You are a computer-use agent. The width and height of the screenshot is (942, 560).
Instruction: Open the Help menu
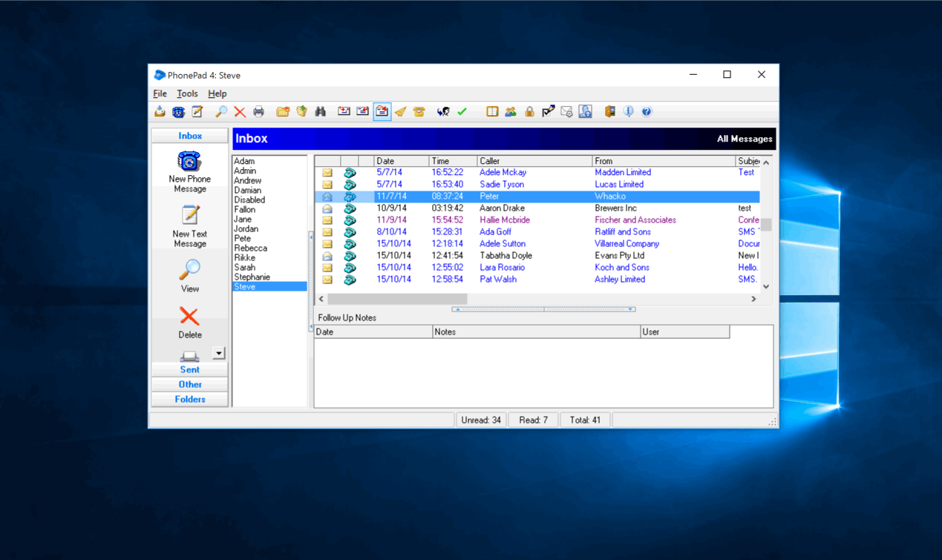(x=217, y=93)
